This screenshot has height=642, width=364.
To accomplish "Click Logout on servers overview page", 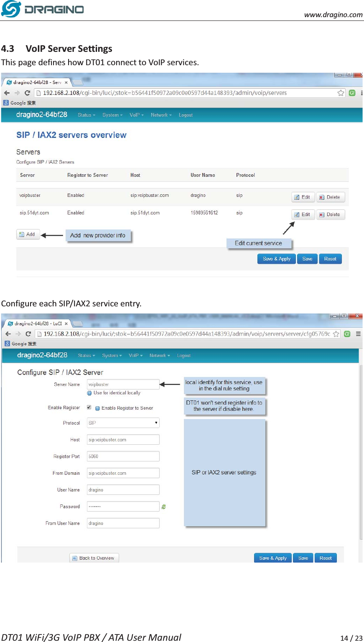I will (x=186, y=115).
